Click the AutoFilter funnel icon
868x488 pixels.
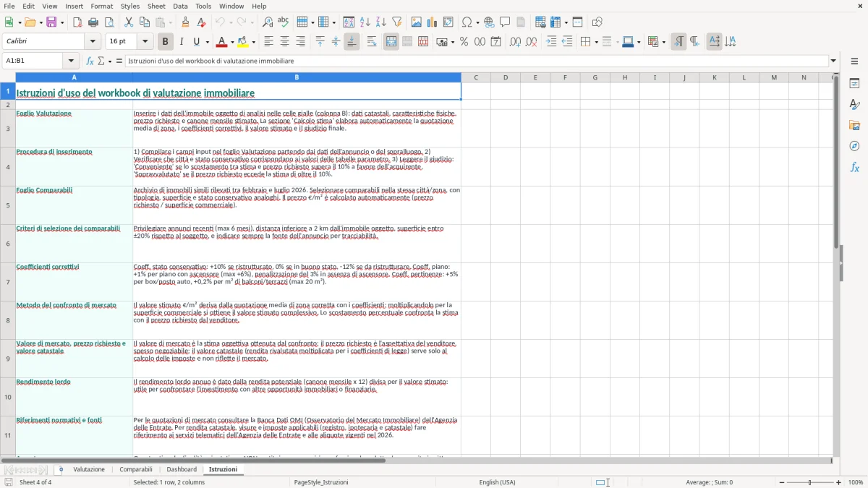click(397, 22)
